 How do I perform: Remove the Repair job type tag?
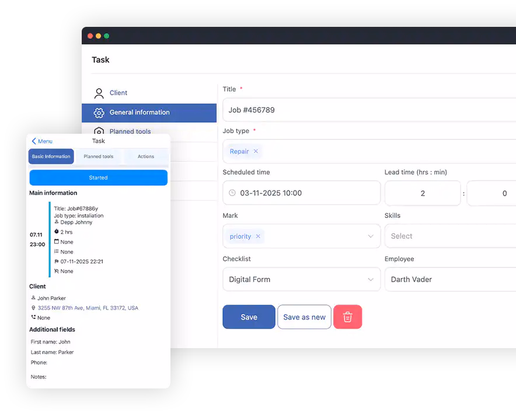256,151
